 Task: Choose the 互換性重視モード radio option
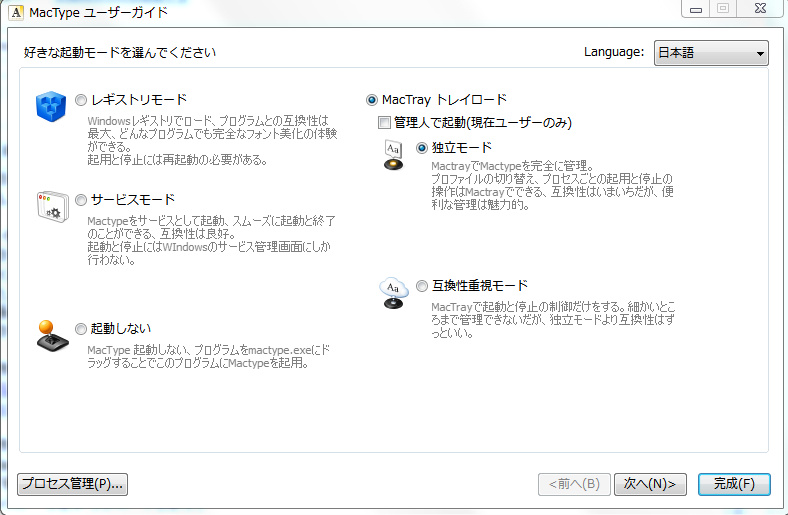422,286
